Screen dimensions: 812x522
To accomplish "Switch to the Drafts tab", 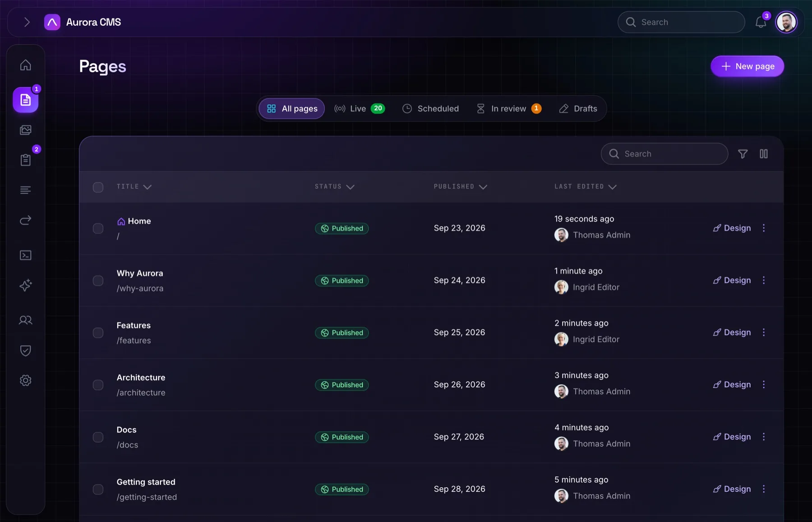I will (578, 109).
